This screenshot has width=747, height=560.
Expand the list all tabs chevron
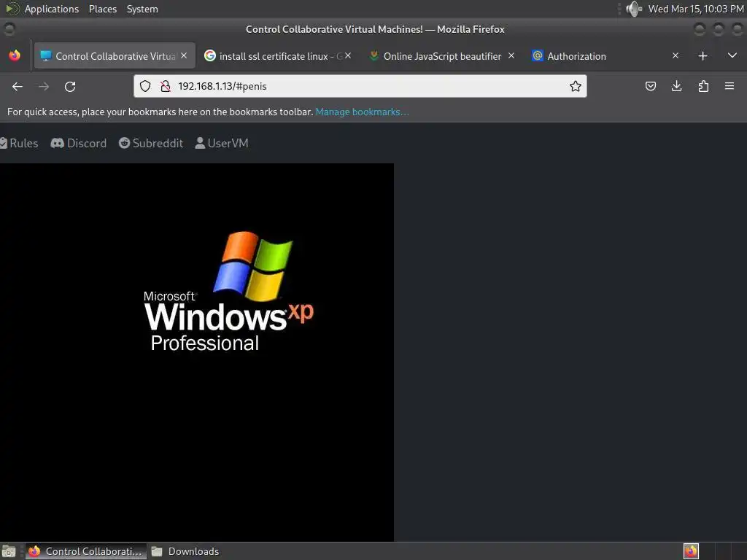tap(732, 55)
